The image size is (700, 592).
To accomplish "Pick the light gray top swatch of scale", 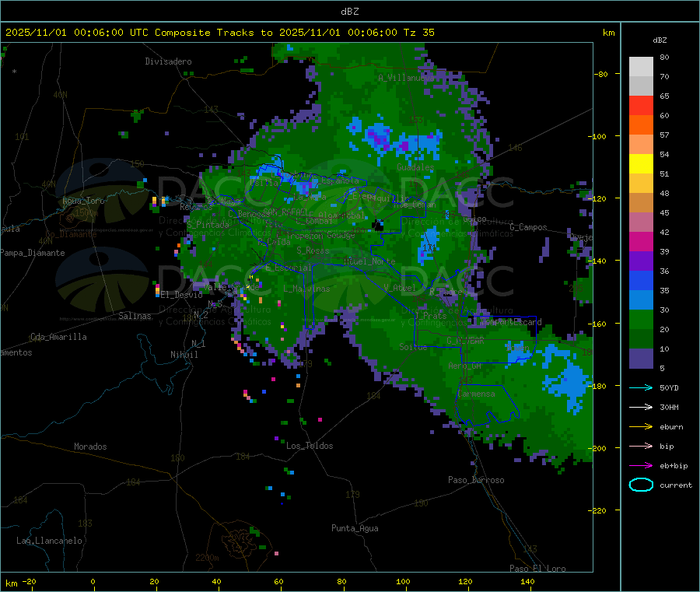I will coord(641,67).
